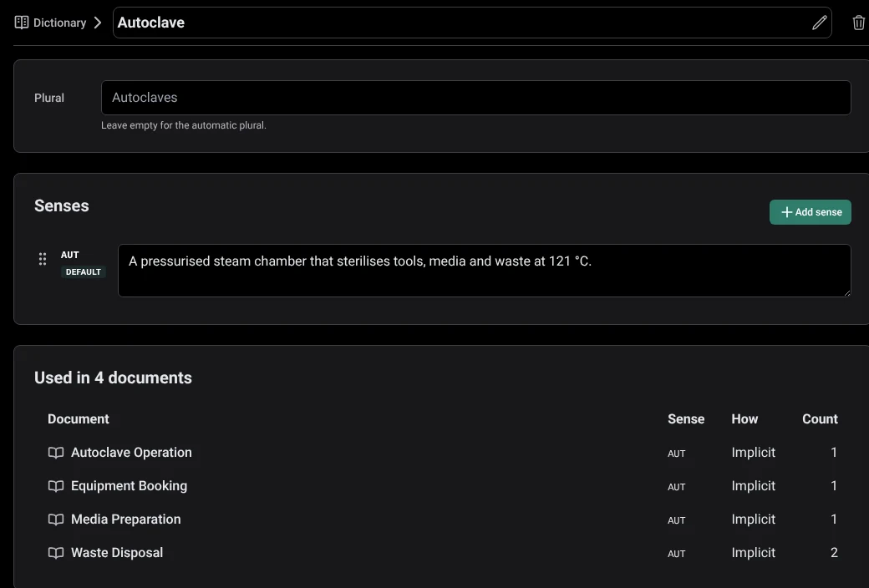Grab the drag handle beside AUT sense
This screenshot has height=588, width=869.
click(42, 259)
